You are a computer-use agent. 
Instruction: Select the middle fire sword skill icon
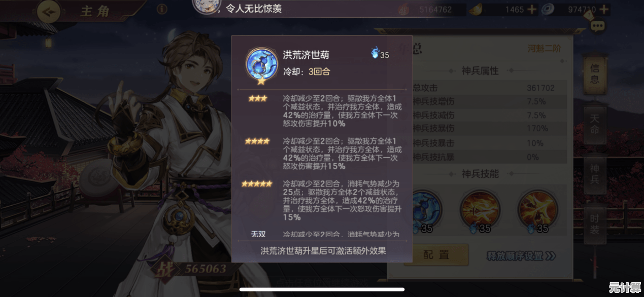tap(477, 209)
